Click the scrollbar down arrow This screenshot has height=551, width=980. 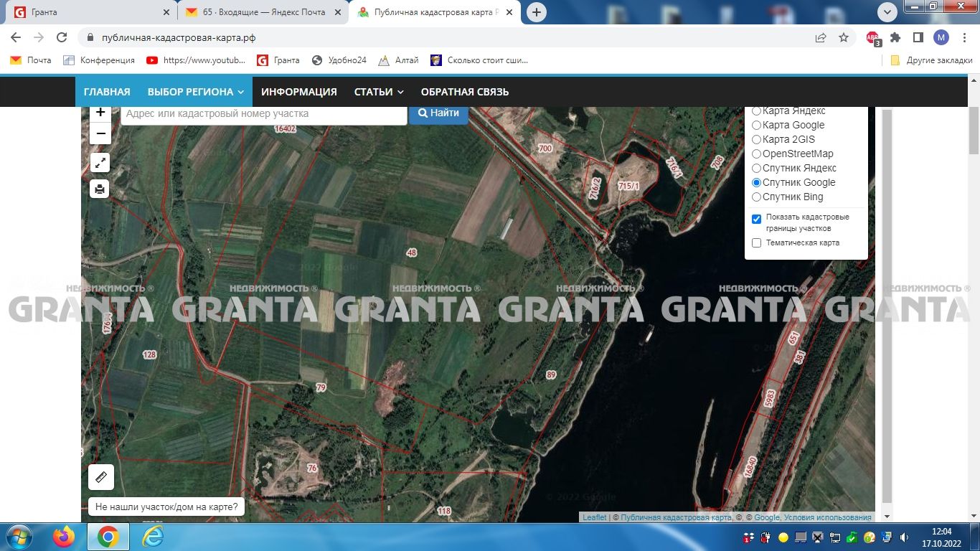tap(974, 517)
